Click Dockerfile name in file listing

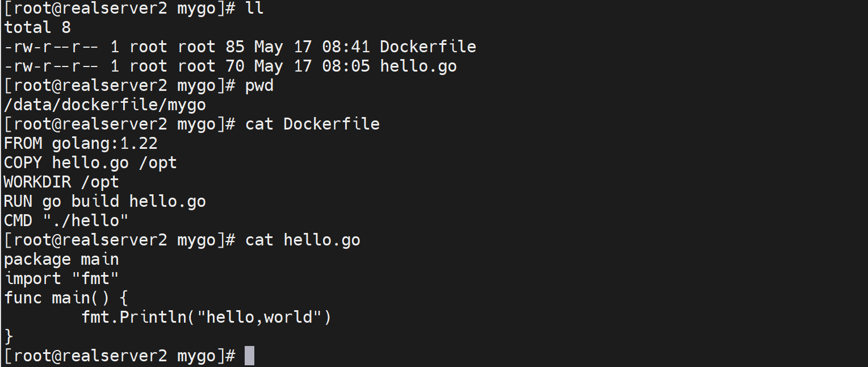(427, 47)
